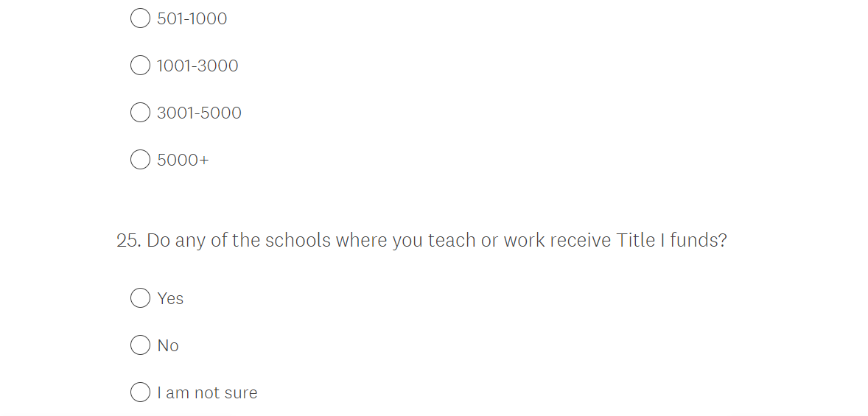Select the No radio button circle

pos(140,345)
